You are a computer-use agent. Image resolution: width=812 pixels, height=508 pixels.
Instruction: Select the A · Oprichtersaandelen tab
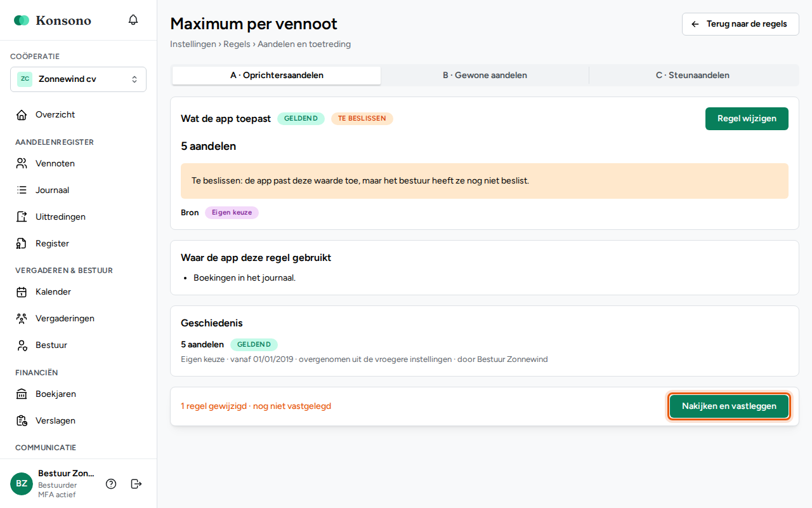[x=277, y=76]
